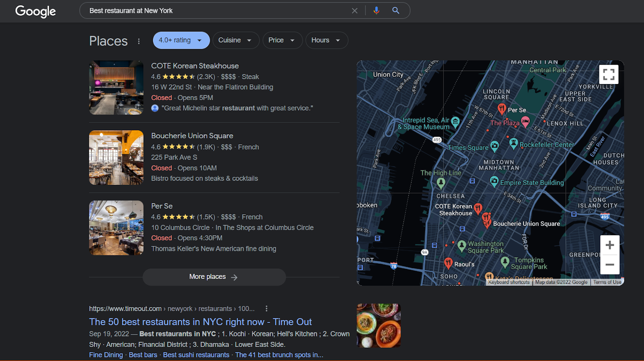
Task: Click the Empire State Building marker
Action: click(x=494, y=181)
